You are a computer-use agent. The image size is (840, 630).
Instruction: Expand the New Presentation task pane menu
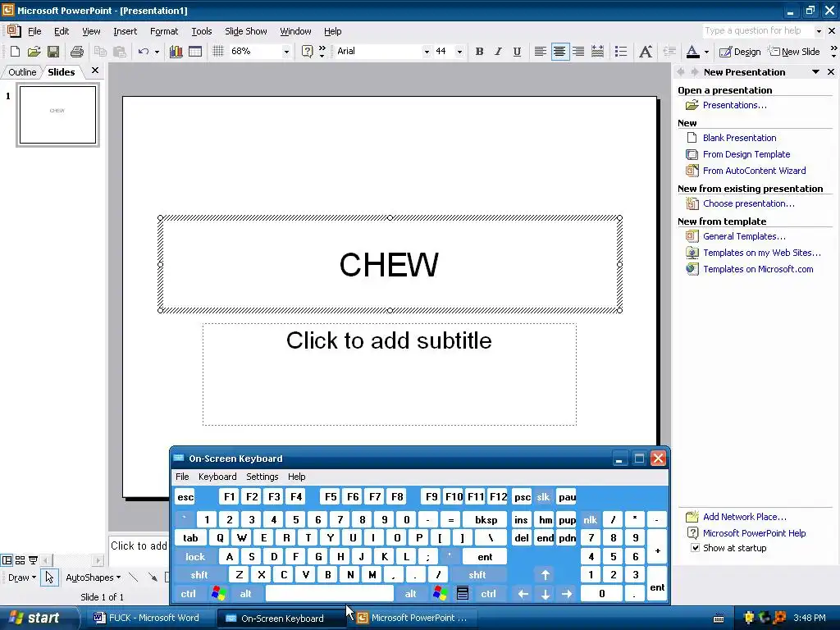[x=815, y=72]
